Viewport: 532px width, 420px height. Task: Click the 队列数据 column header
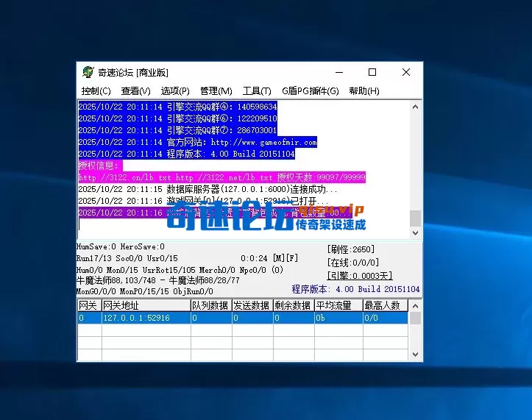[x=210, y=305]
